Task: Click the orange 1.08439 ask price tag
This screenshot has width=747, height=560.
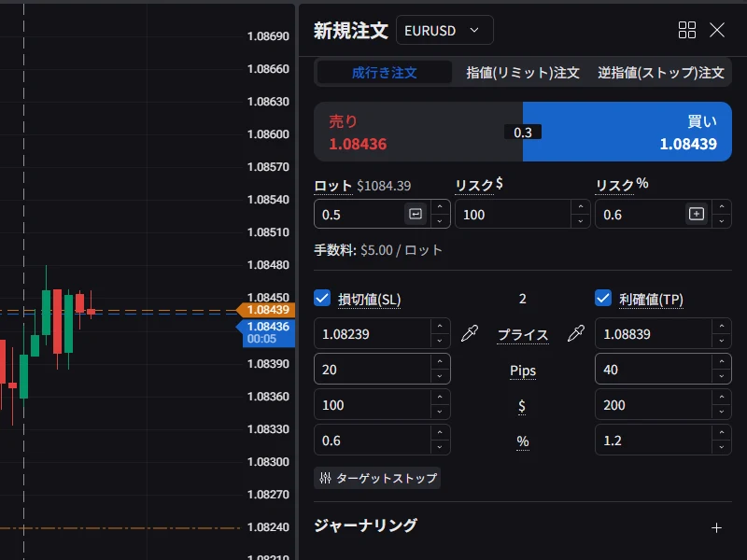Action: click(x=266, y=310)
